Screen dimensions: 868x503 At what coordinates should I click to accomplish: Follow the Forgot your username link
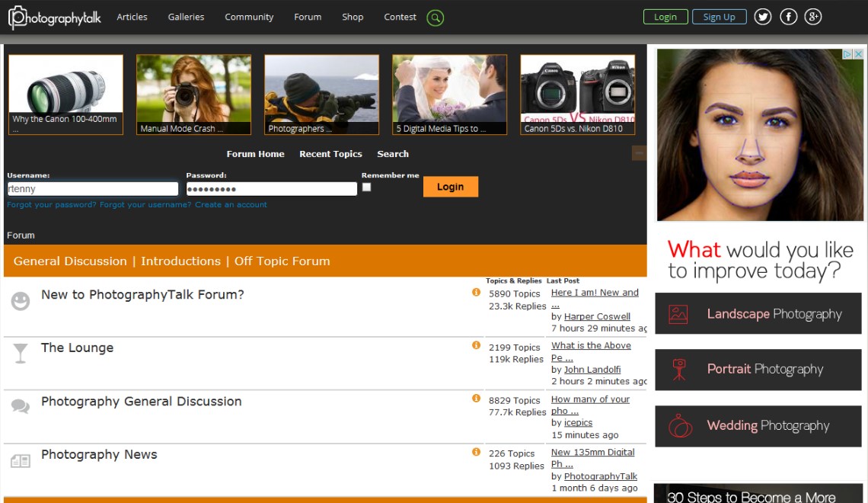click(x=145, y=205)
